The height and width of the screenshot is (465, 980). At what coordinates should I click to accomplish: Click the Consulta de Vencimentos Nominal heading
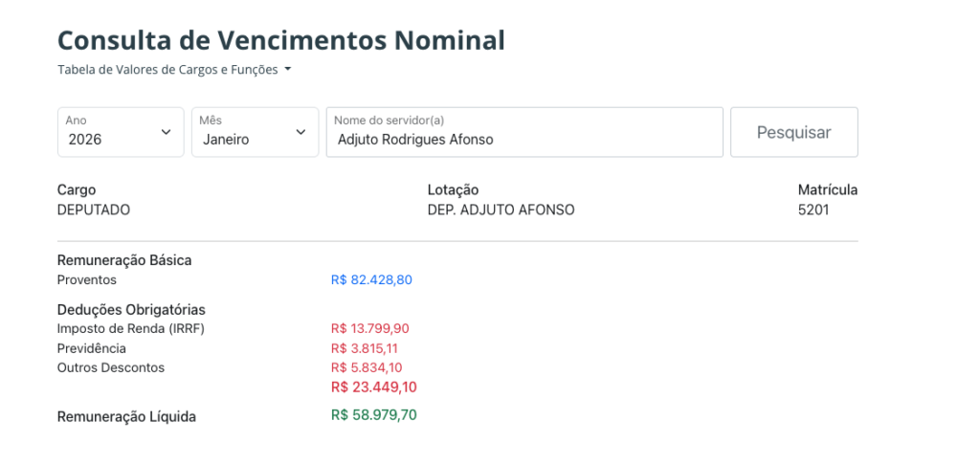281,40
